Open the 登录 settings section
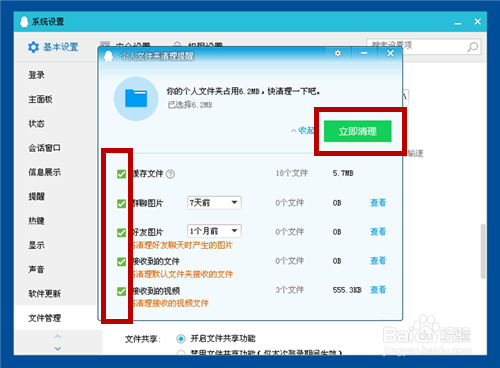Viewport: 500px width, 368px height. coord(36,75)
